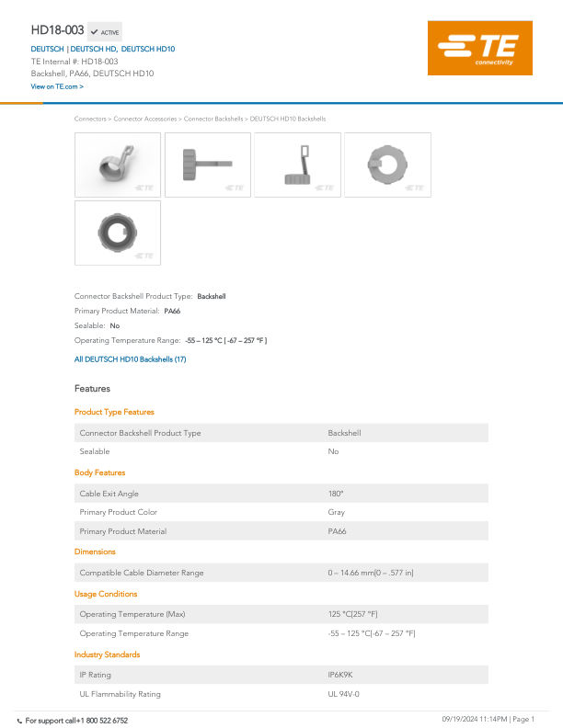The height and width of the screenshot is (728, 563).
Task: Follow the View on TE.com link
Action: [57, 86]
